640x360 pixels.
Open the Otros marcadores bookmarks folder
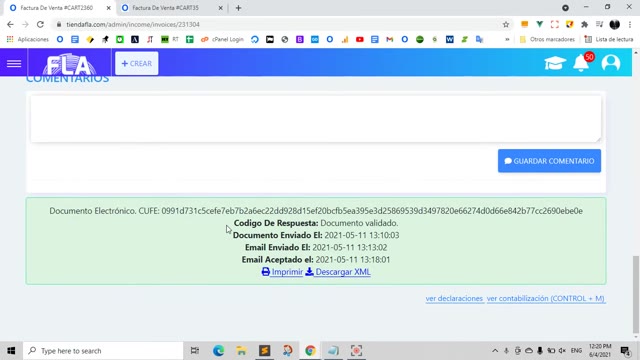(547, 39)
